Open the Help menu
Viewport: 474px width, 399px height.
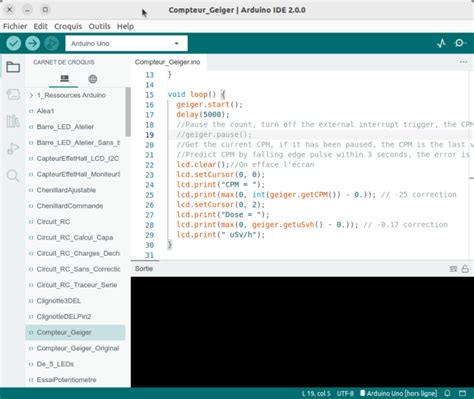125,26
